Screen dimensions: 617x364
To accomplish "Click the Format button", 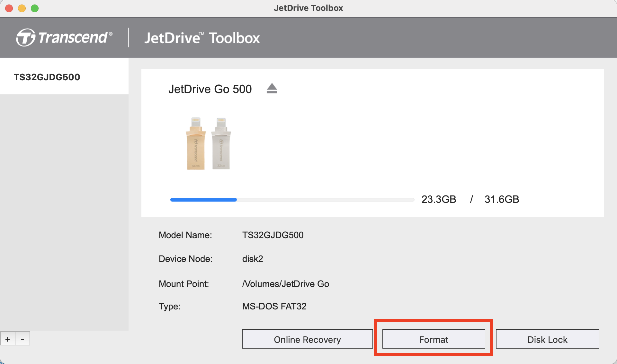I will pyautogui.click(x=434, y=339).
